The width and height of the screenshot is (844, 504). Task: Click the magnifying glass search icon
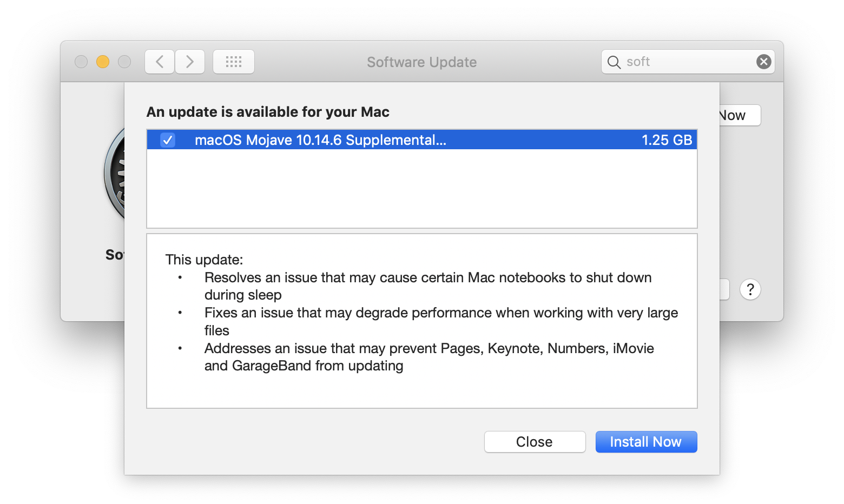[614, 62]
